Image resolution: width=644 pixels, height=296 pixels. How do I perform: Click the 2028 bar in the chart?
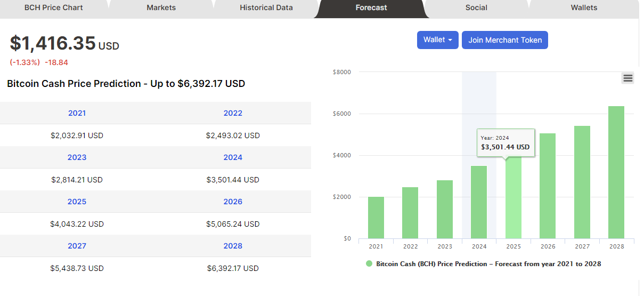pos(616,172)
